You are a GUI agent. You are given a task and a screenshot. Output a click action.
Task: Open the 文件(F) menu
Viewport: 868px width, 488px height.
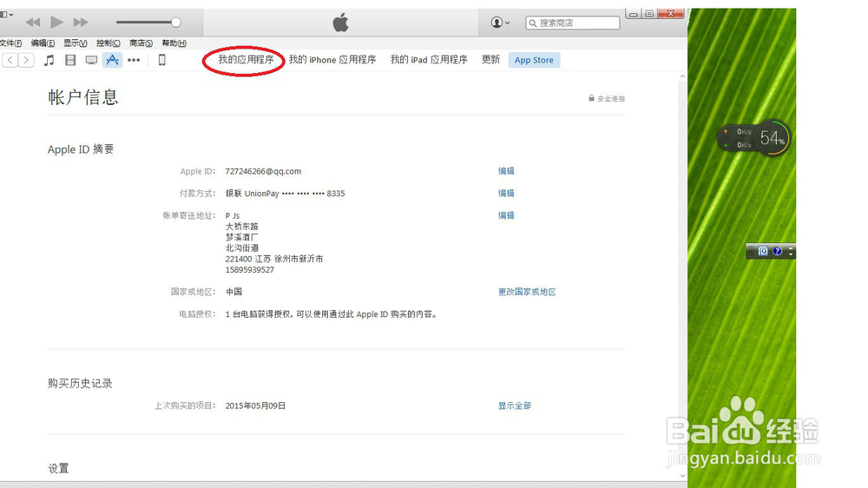[x=10, y=43]
